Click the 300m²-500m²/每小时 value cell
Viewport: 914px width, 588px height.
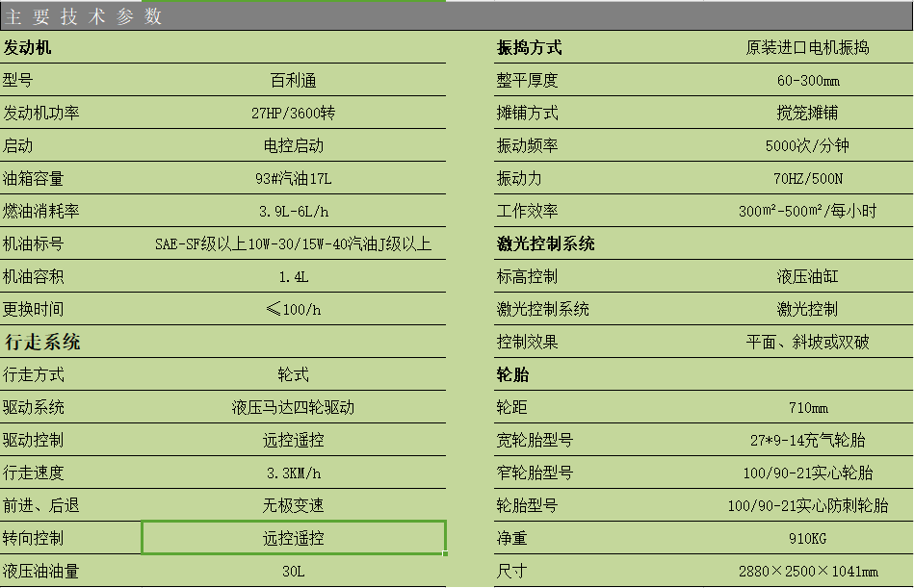pos(808,211)
